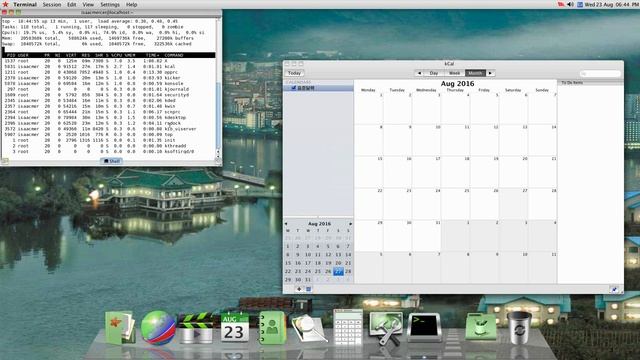Toggle the mini calendar icon in kCal's footer
Screen dimensions: 640x360
pos(309,289)
